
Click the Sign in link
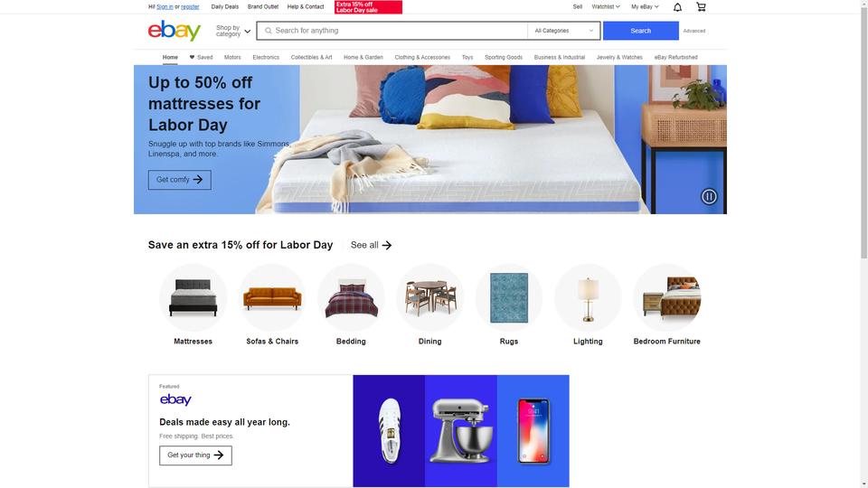165,7
